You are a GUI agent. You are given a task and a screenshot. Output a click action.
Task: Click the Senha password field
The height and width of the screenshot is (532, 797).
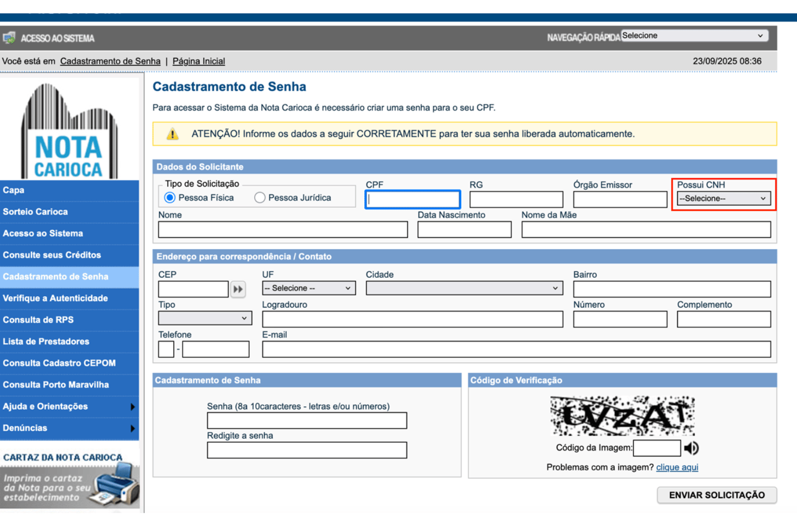point(307,421)
